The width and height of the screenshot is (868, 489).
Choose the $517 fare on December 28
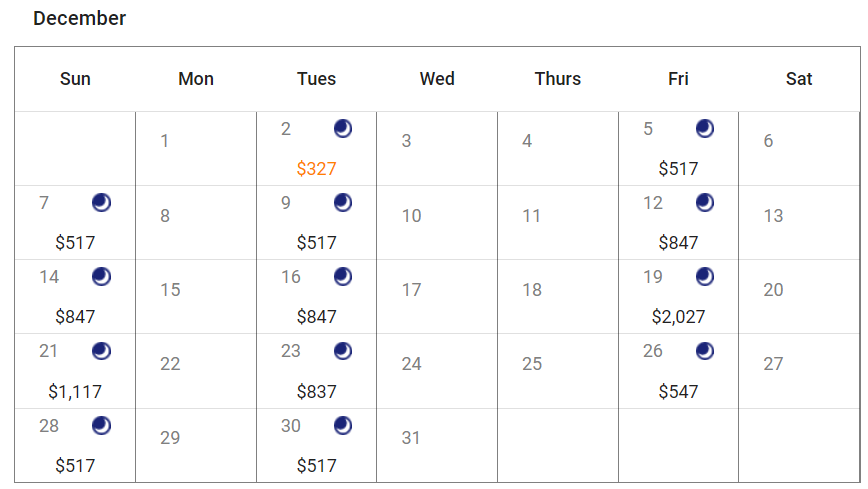point(75,465)
